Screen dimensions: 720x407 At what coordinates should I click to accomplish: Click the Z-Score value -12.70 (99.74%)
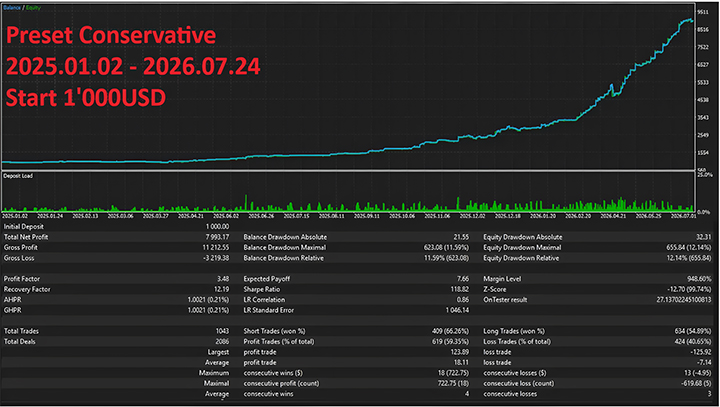[x=689, y=289]
